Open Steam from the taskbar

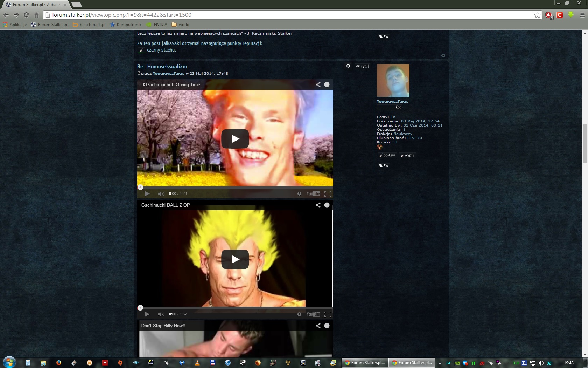[x=243, y=363]
